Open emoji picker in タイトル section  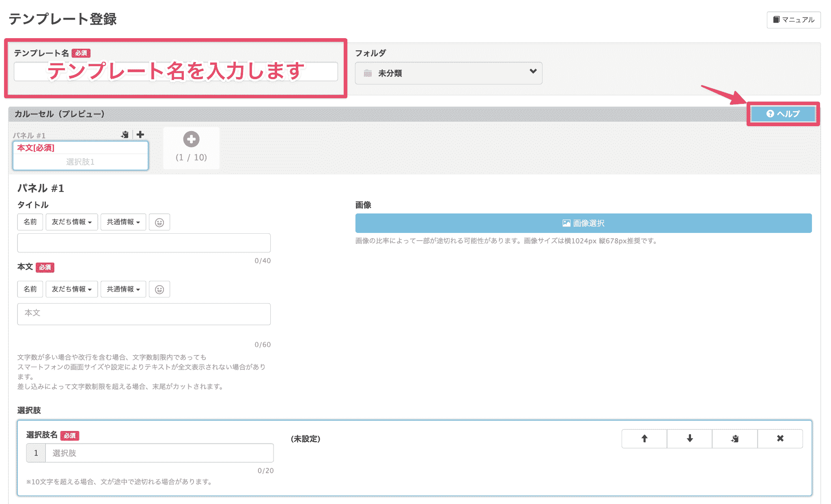tap(159, 222)
